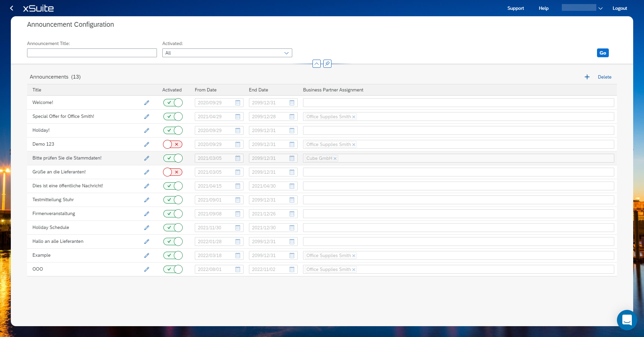Pin the filter header bar
This screenshot has width=644, height=337.
tap(327, 64)
